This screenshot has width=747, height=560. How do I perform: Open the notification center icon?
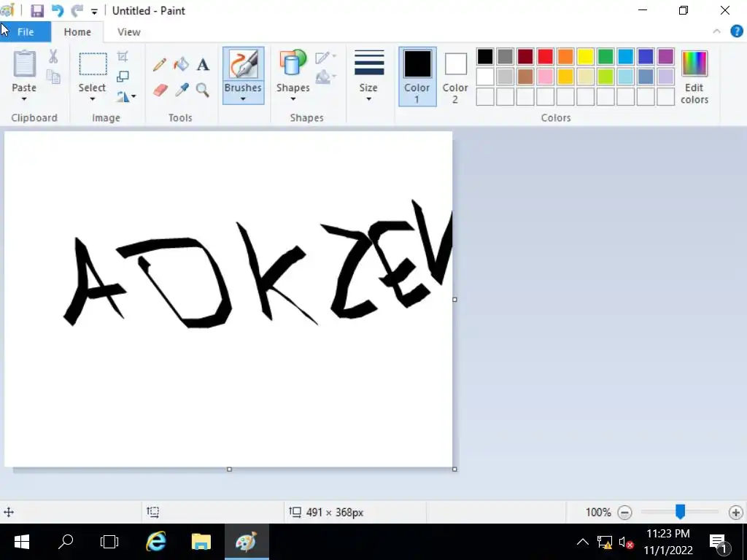pos(719,542)
